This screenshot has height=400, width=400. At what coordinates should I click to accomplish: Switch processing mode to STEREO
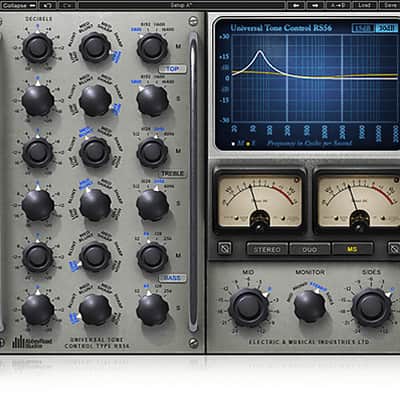coord(267,249)
